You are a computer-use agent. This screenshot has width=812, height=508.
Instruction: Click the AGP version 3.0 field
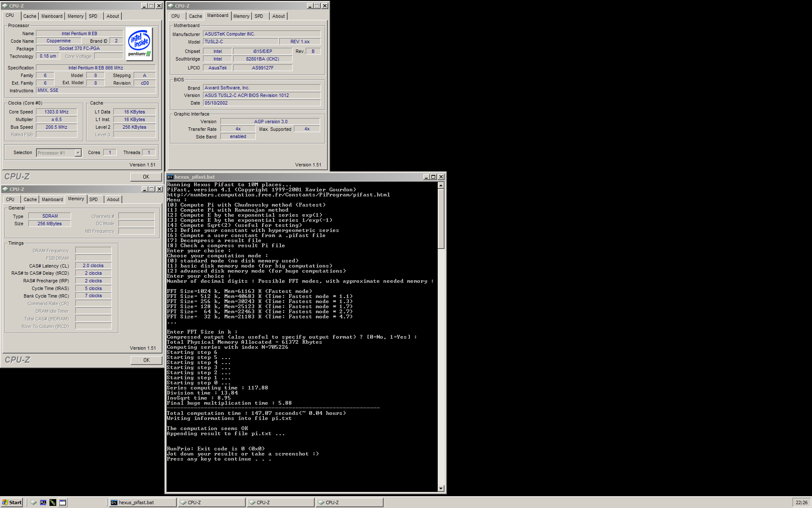270,121
